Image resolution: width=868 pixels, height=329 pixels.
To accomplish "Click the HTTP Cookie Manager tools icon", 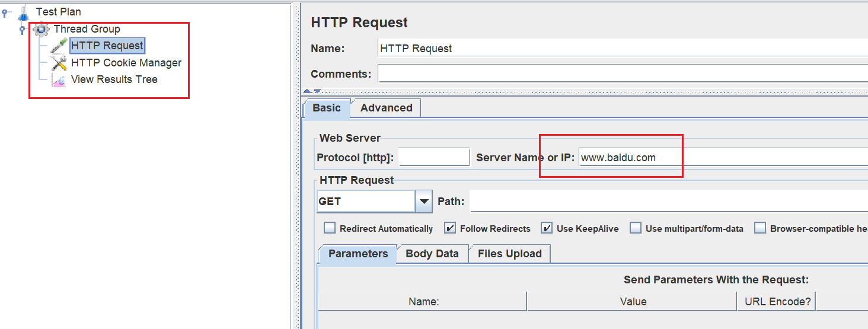I will pos(59,63).
